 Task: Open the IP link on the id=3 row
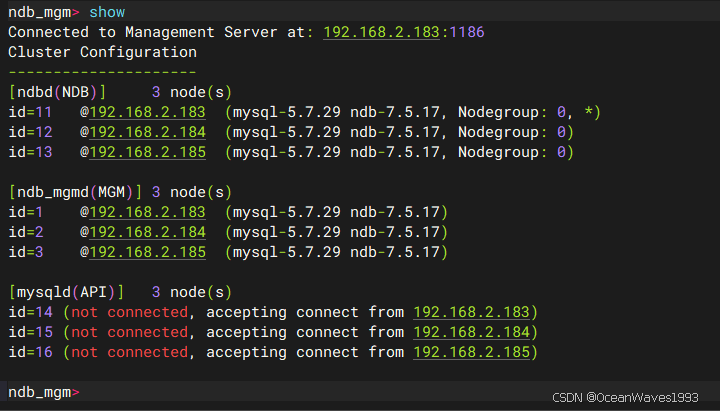click(x=147, y=252)
